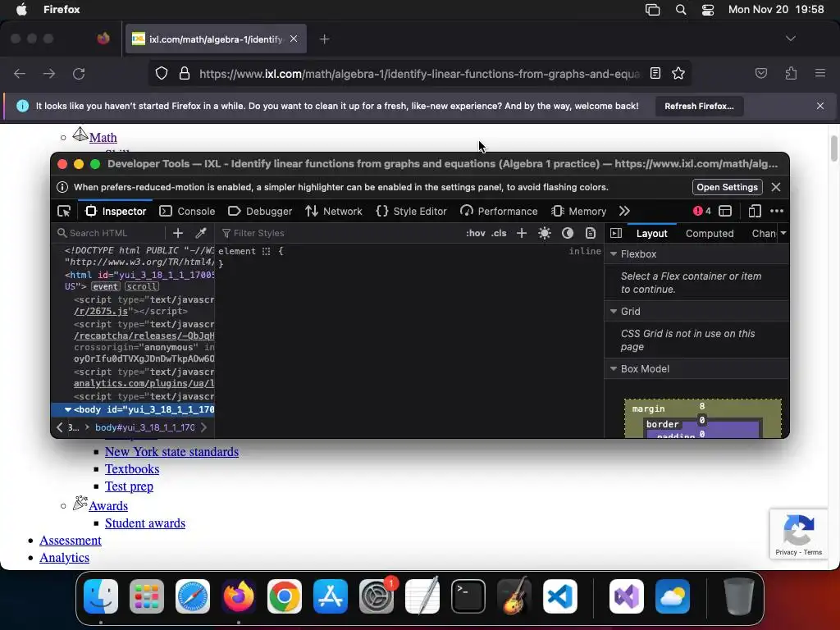
Task: Switch to the Memory tab
Action: 579,211
